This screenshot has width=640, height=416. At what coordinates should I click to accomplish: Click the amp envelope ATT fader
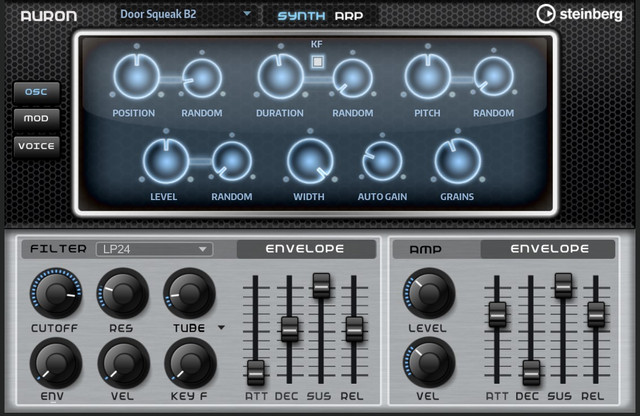pyautogui.click(x=498, y=314)
